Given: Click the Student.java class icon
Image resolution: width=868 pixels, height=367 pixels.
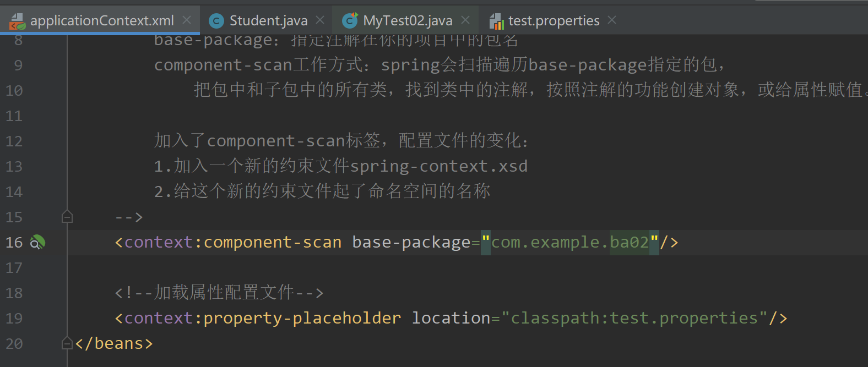Looking at the screenshot, I should tap(216, 21).
